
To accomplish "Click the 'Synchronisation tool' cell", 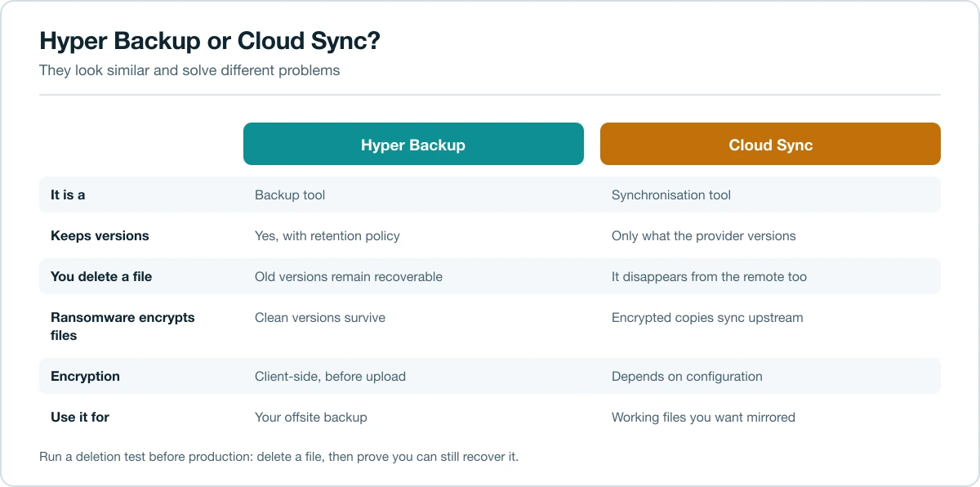I will 671,195.
